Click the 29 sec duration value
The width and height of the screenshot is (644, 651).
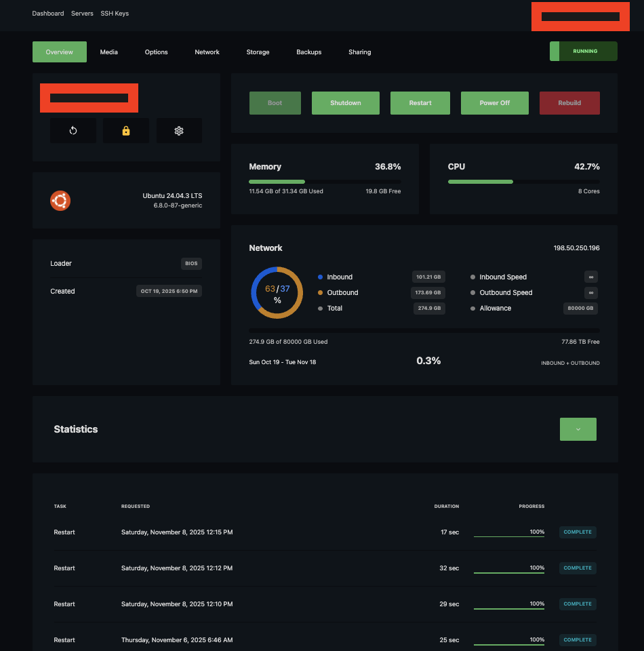(x=449, y=604)
